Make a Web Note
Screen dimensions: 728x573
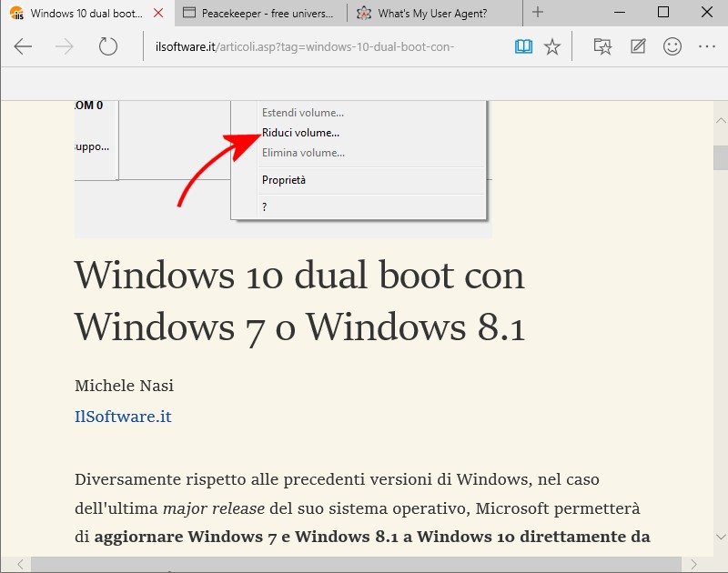tap(638, 46)
